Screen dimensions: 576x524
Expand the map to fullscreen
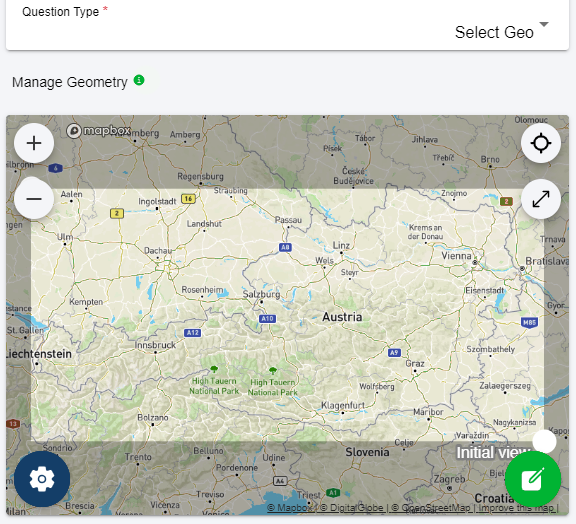pos(541,199)
